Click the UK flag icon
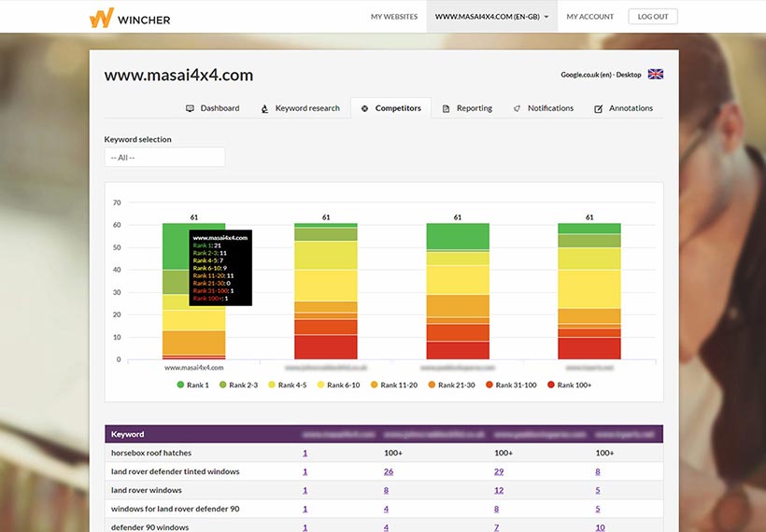 click(x=655, y=74)
